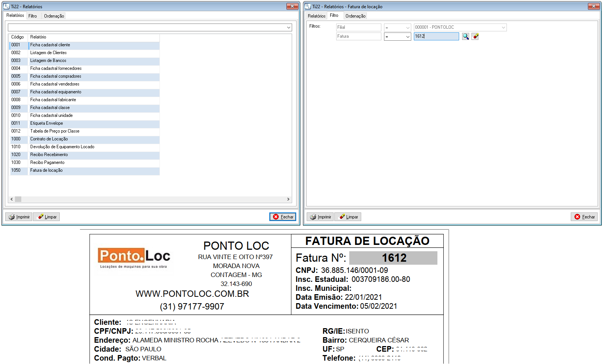Viewport: 607px width, 364px height.
Task: Select report Etiqueta Envelope
Action: [x=94, y=123]
